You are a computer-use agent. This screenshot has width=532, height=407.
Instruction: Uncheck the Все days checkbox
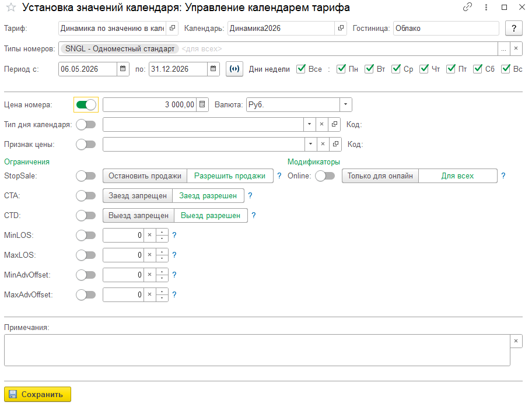pyautogui.click(x=301, y=69)
